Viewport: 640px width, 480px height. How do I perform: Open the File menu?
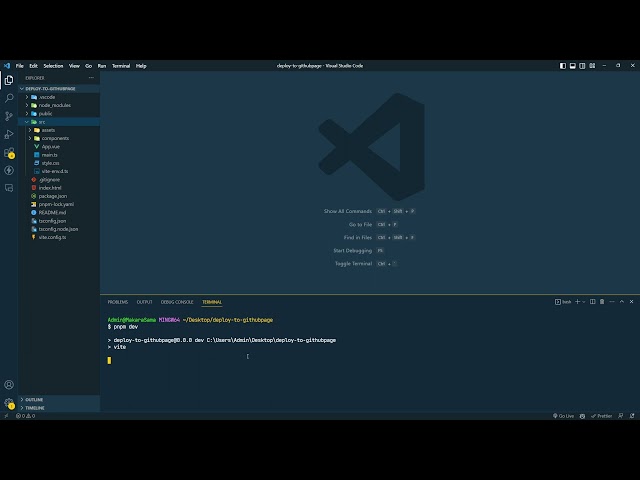tap(20, 66)
